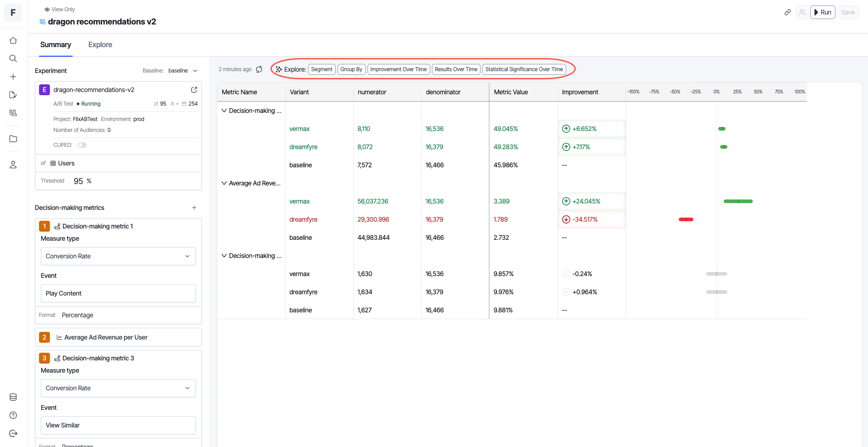Toggle the CUPED switch
Viewport: 868px width, 447px height.
coord(82,145)
